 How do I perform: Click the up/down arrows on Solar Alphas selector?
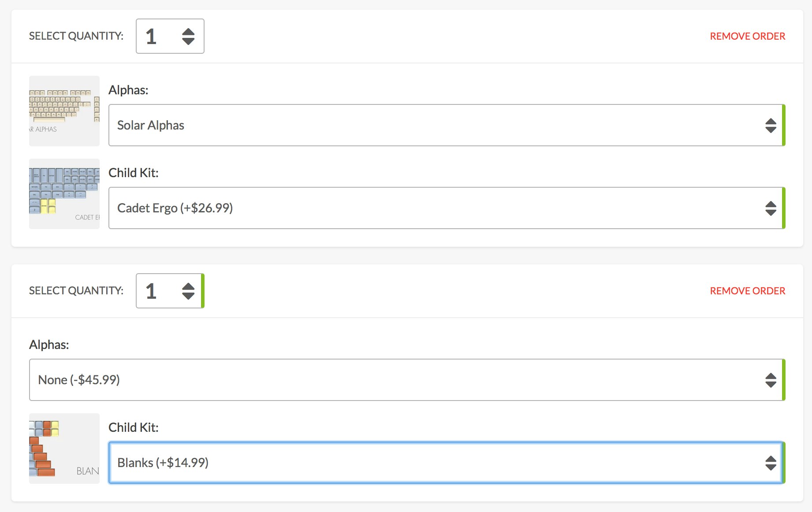[x=771, y=125]
